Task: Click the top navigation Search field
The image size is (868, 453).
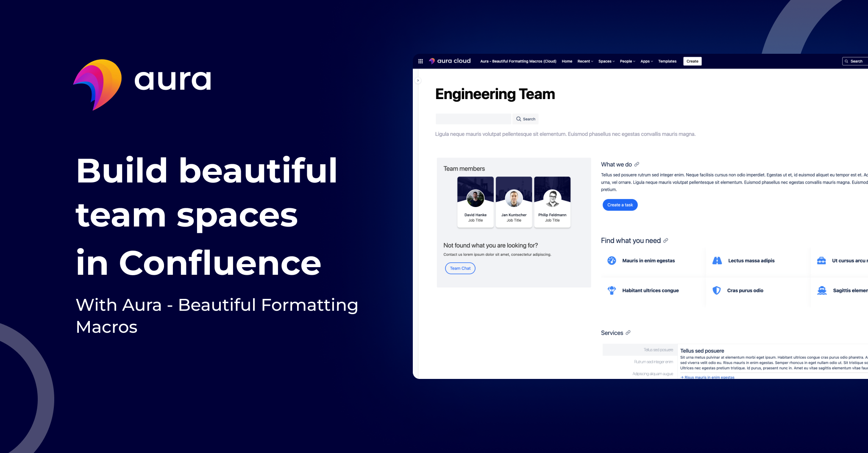Action: [855, 61]
